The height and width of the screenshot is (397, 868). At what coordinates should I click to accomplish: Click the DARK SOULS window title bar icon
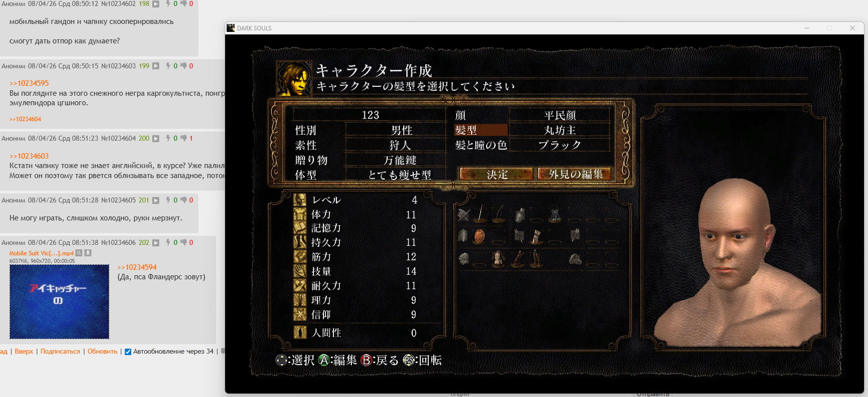(231, 28)
